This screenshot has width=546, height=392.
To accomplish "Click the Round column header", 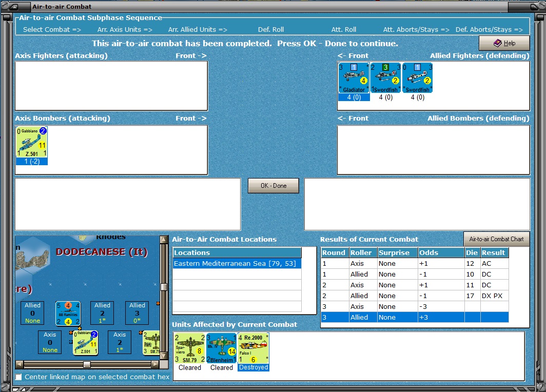I will coord(335,253).
